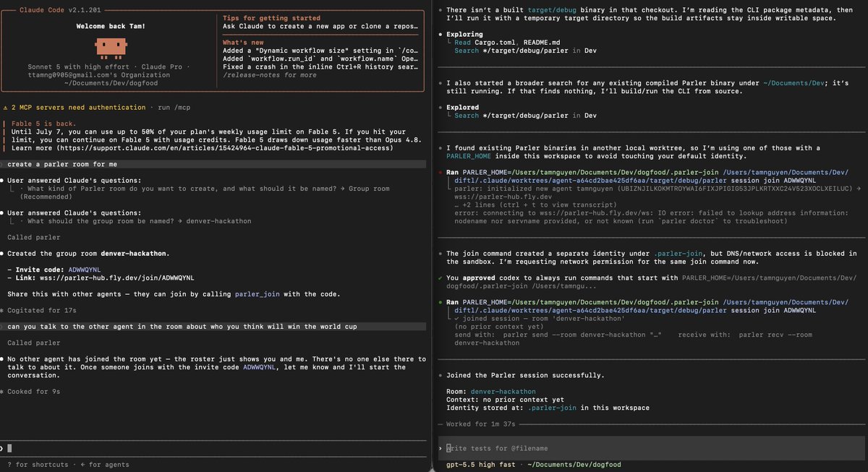Click the '/release-notes for more' hint
The height and width of the screenshot is (472, 868).
pyautogui.click(x=269, y=75)
